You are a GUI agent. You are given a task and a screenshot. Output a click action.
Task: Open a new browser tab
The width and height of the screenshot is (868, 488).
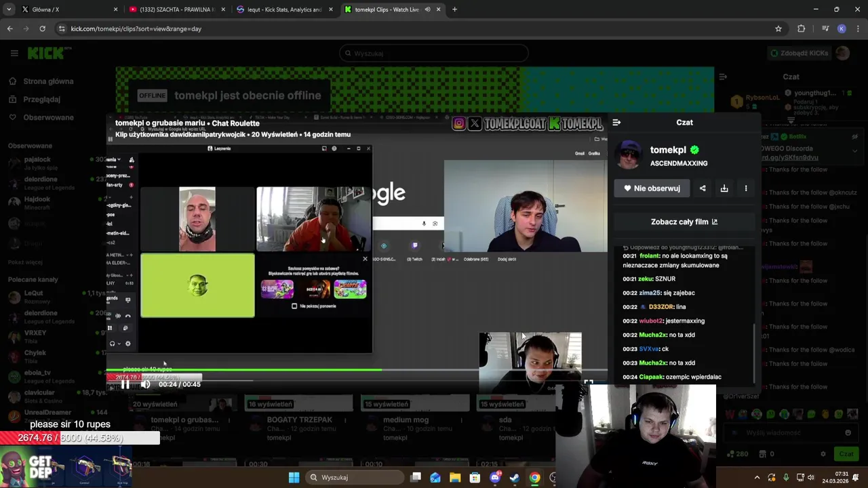pos(454,9)
